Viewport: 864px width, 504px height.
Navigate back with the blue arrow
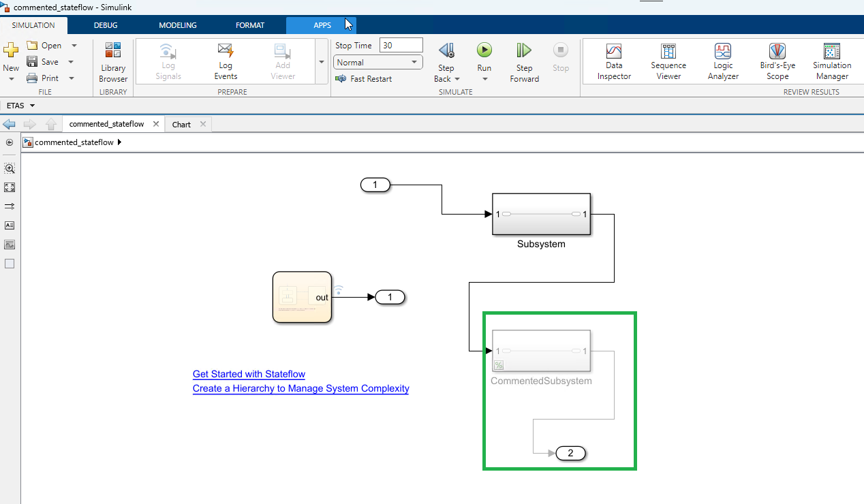10,124
